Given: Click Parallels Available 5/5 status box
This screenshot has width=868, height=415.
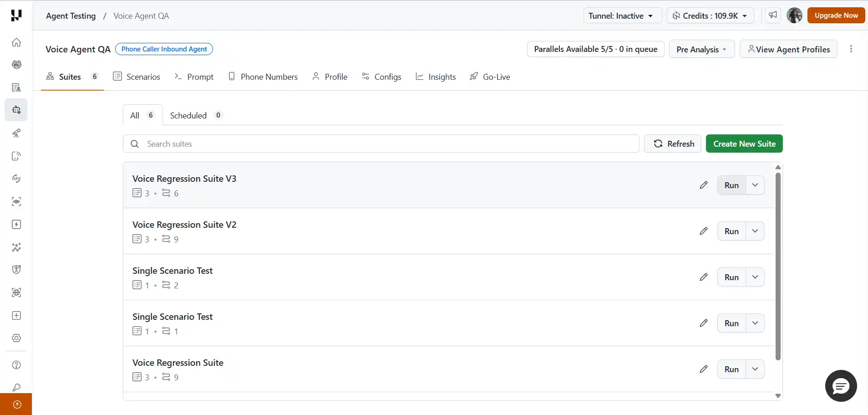Looking at the screenshot, I should tap(595, 49).
